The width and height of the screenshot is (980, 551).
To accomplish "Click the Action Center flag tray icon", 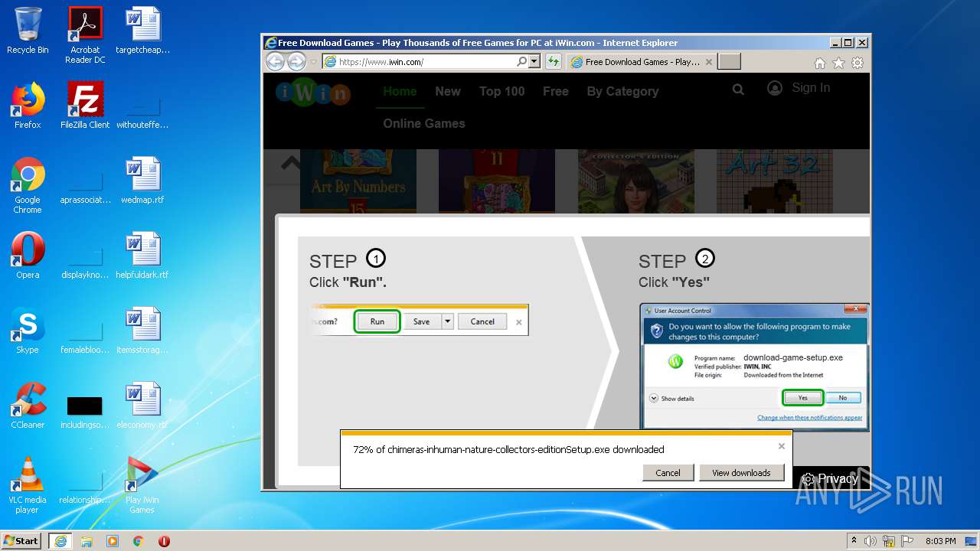I will (906, 541).
